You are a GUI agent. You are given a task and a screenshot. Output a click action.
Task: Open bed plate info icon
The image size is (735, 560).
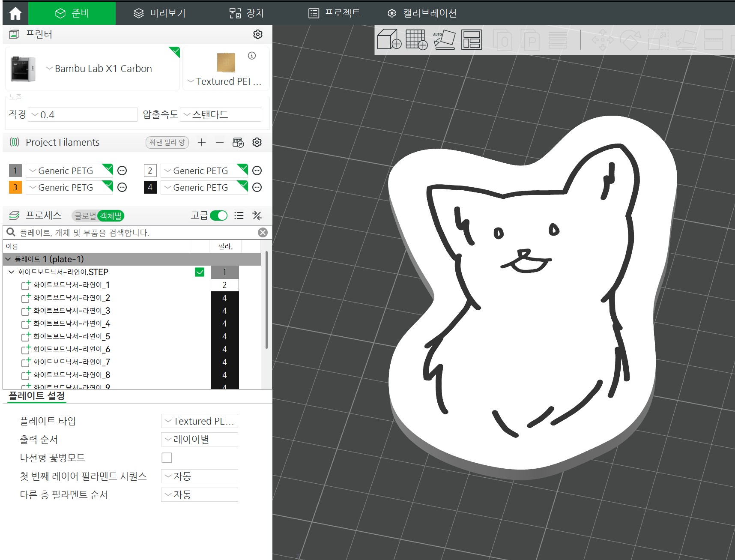(252, 56)
